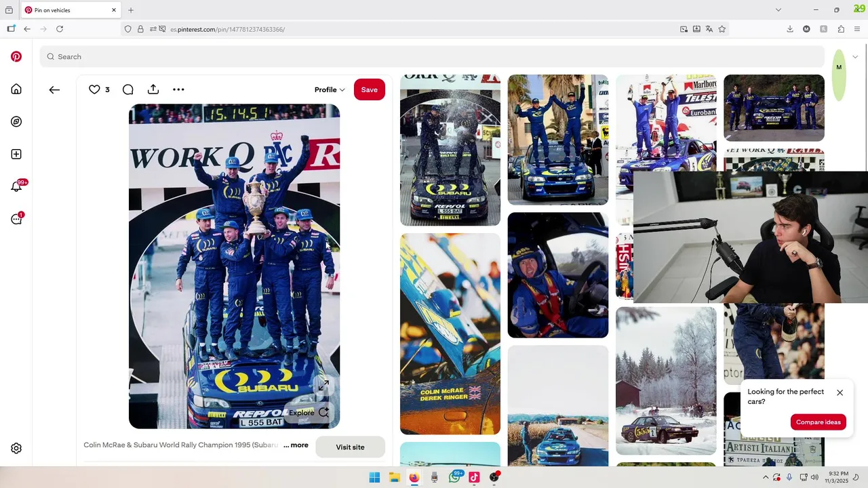Click the like count number 3
The width and height of the screenshot is (868, 488).
pos(107,89)
